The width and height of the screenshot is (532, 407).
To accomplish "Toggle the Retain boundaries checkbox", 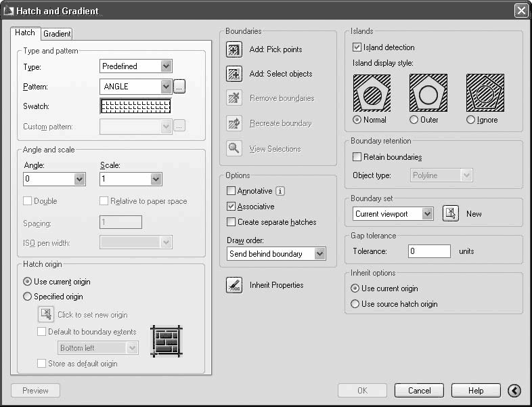I will pos(357,157).
